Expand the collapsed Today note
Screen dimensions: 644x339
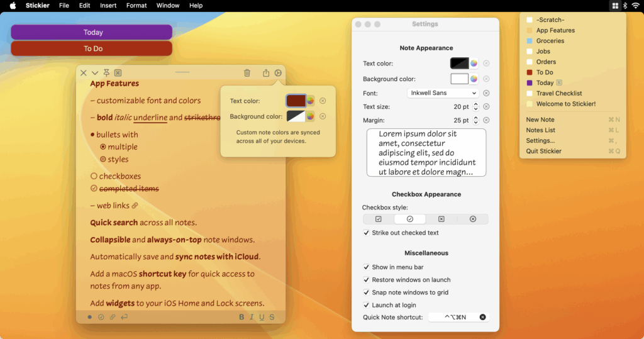pyautogui.click(x=92, y=32)
